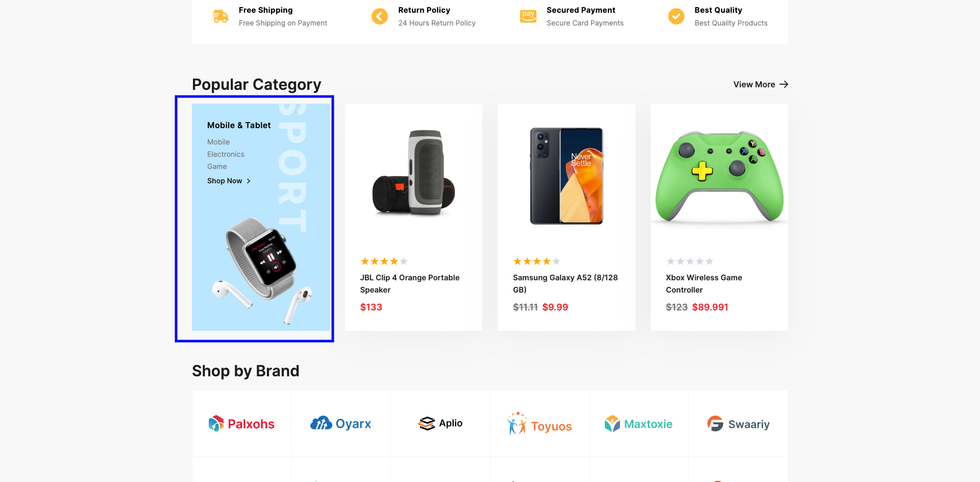980x482 pixels.
Task: Click the Best Quality checkmark icon
Action: click(676, 16)
